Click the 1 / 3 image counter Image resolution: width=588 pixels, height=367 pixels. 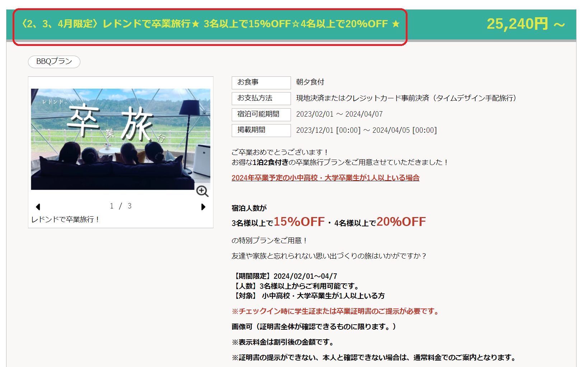click(121, 206)
